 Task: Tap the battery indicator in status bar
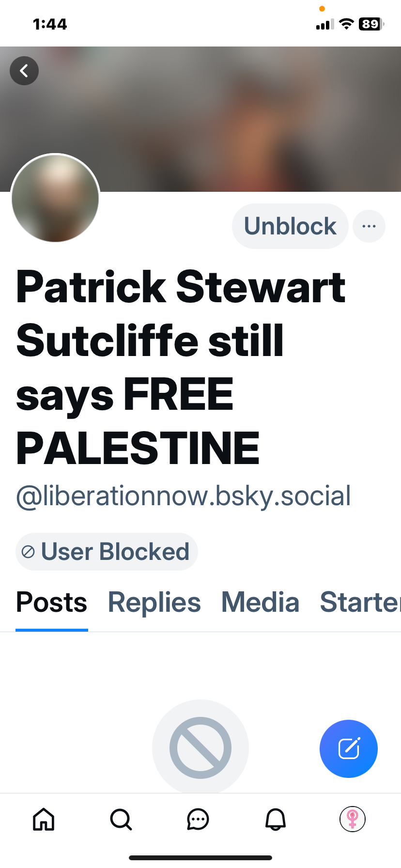coord(371,24)
